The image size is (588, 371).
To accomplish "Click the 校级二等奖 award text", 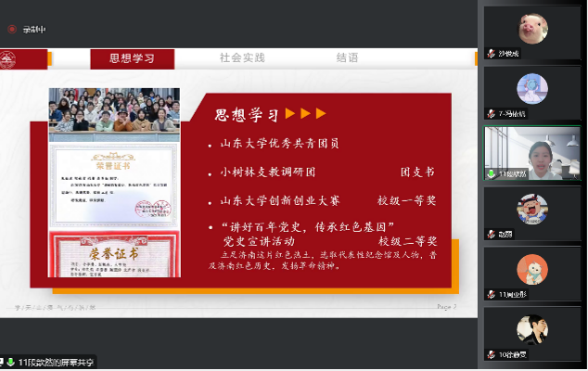I will tap(408, 241).
